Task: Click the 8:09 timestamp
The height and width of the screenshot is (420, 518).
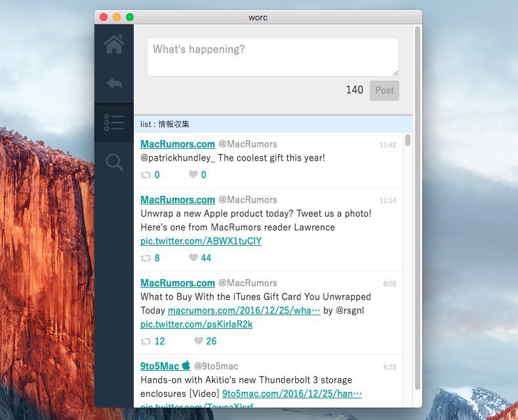Action: tap(389, 284)
